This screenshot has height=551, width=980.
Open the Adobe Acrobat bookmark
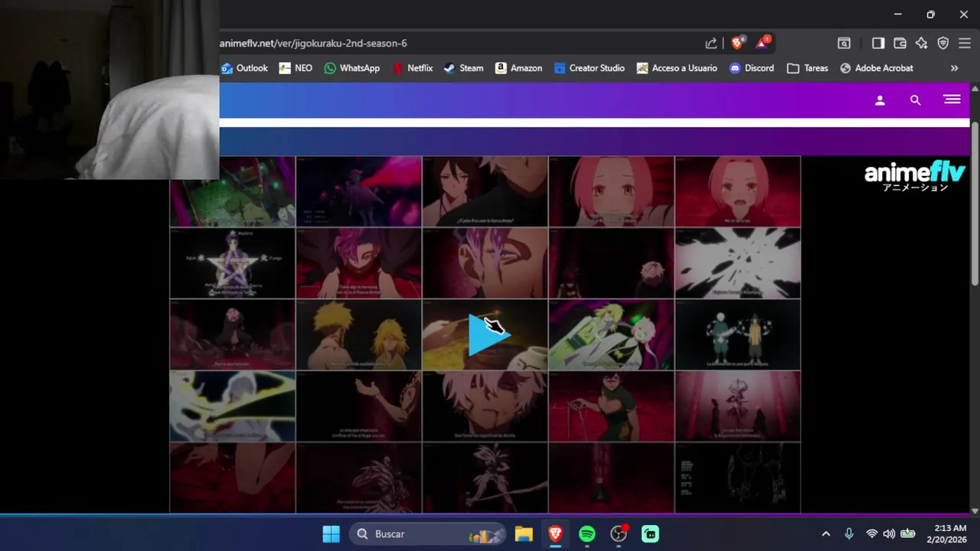[x=876, y=68]
